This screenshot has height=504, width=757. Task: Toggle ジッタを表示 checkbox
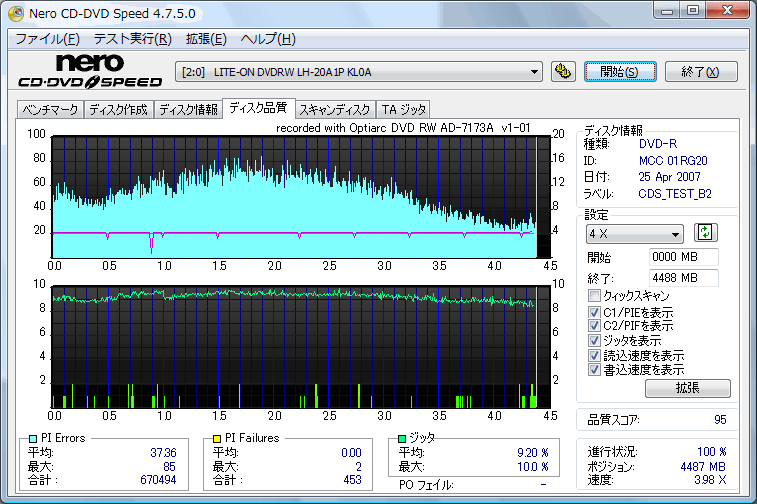594,340
